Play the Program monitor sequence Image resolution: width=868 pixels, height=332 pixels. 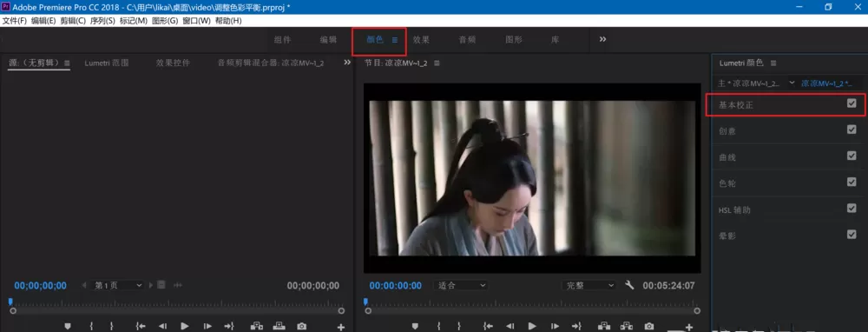point(533,327)
